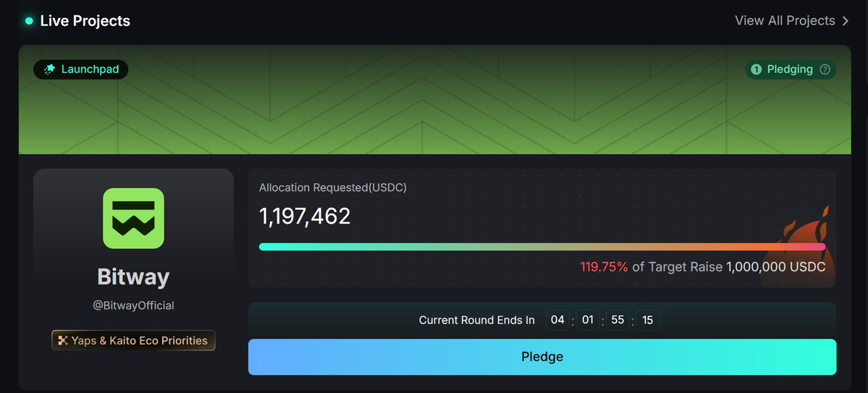Select the Launchpad tag label
The image size is (868, 393).
(x=88, y=69)
